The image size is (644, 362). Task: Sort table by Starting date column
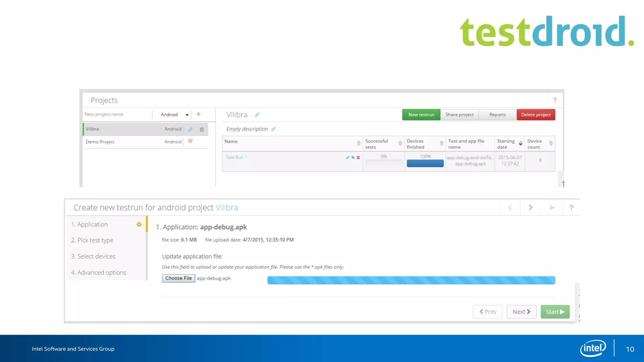pyautogui.click(x=520, y=144)
